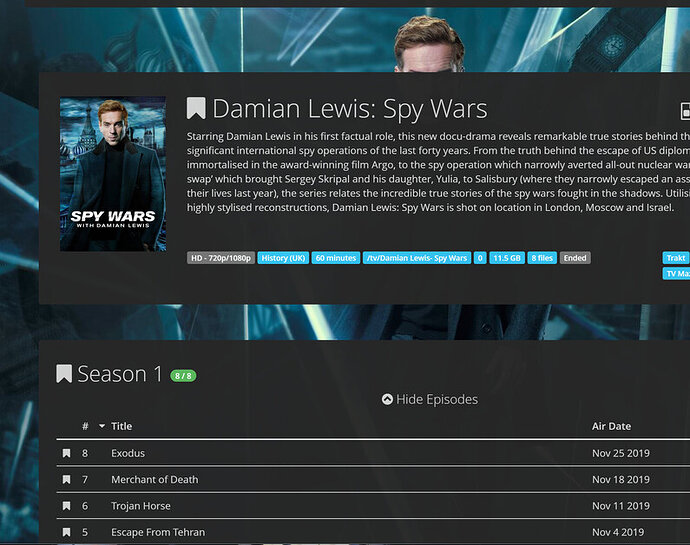Click the partially visible icon right of series title
Screen dimensions: 690x545
[685, 111]
